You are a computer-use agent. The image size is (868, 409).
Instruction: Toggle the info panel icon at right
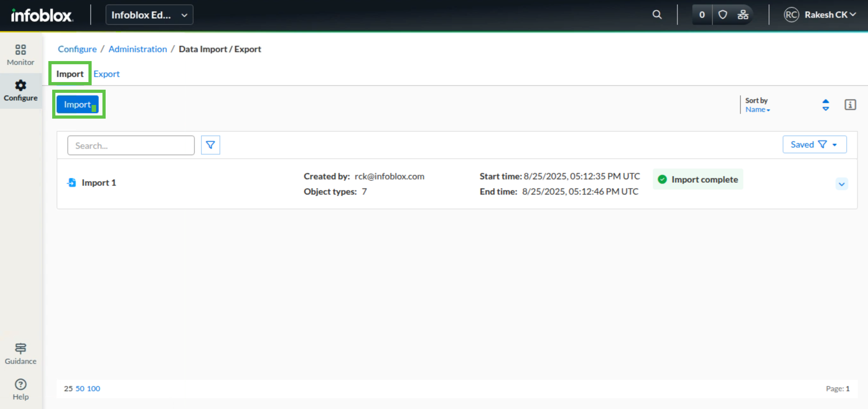coord(850,105)
